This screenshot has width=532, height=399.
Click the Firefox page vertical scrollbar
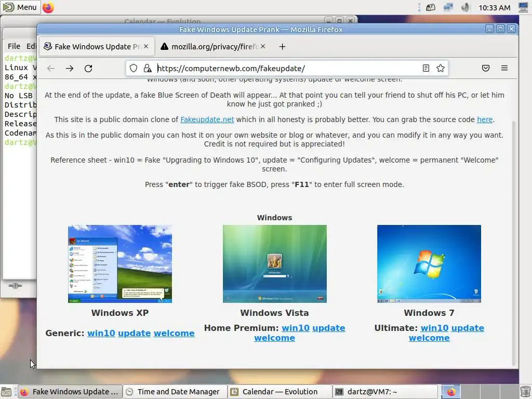[514, 243]
